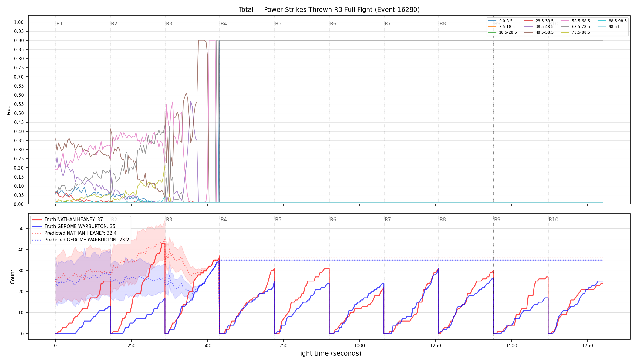Click the Fight time (seconds) axis label
Viewport: 637px width, 364px height.
coord(329,353)
